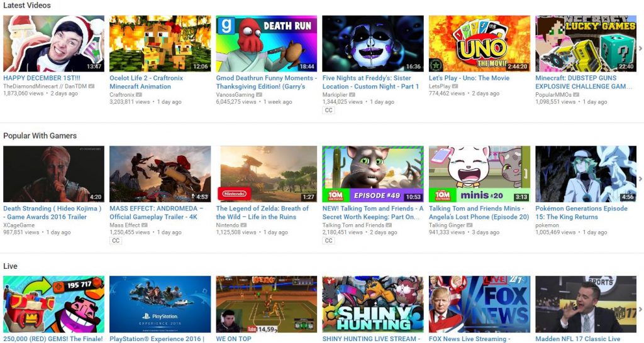
Task: Click the HAPPY DECEMBER 1ST!!! title link
Action: 42,78
